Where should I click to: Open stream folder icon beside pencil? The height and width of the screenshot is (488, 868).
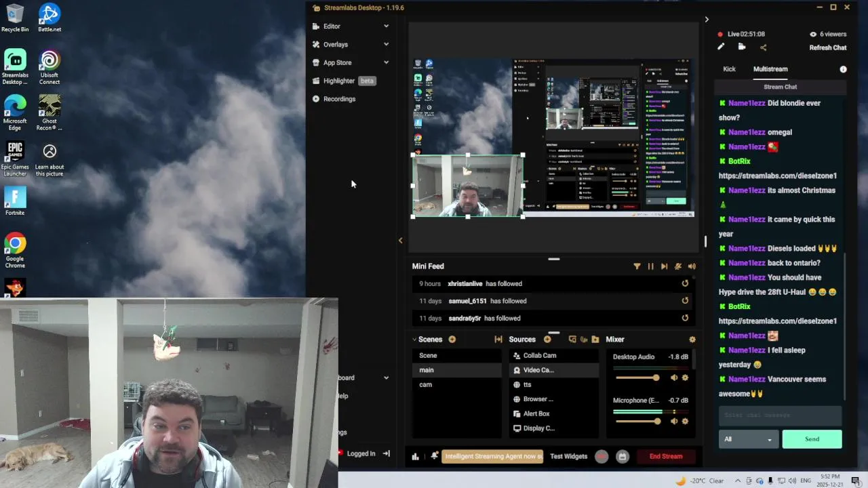pyautogui.click(x=742, y=47)
